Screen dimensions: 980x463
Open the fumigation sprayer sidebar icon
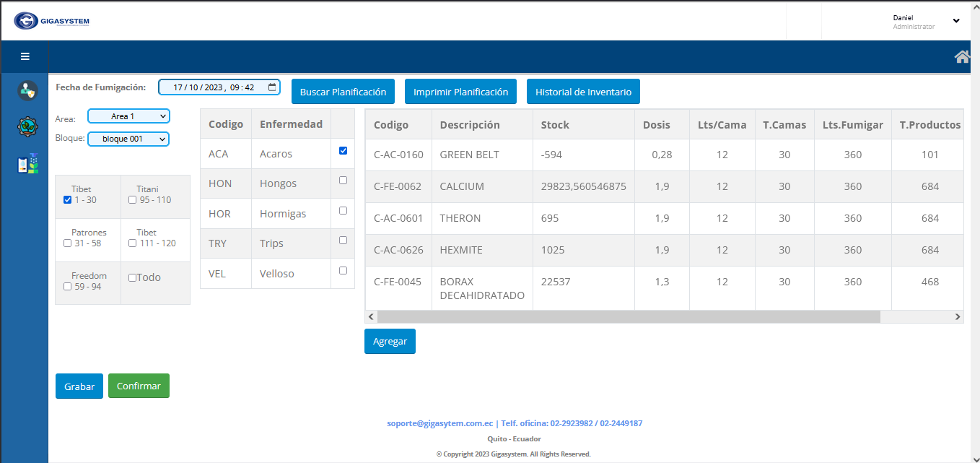[27, 164]
